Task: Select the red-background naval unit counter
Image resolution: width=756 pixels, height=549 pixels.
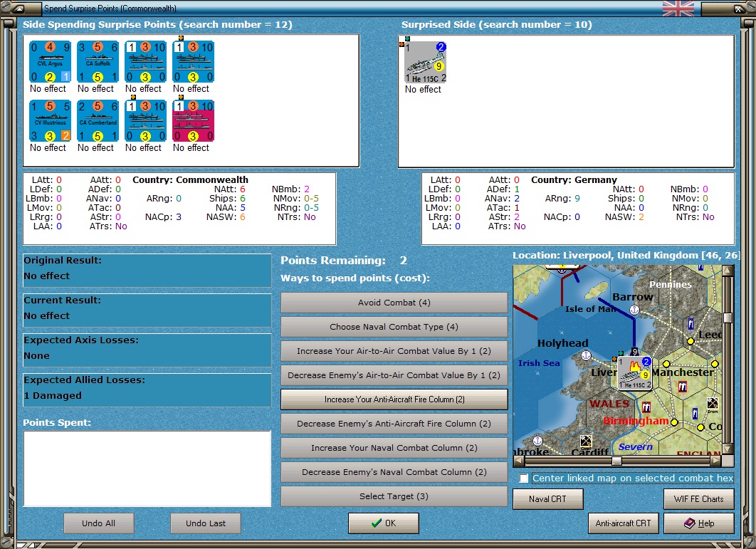Action: pos(194,120)
